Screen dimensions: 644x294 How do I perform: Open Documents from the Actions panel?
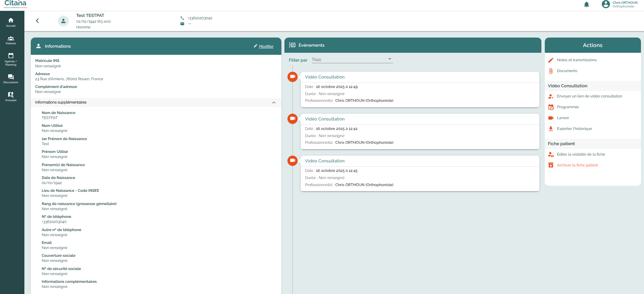(567, 71)
